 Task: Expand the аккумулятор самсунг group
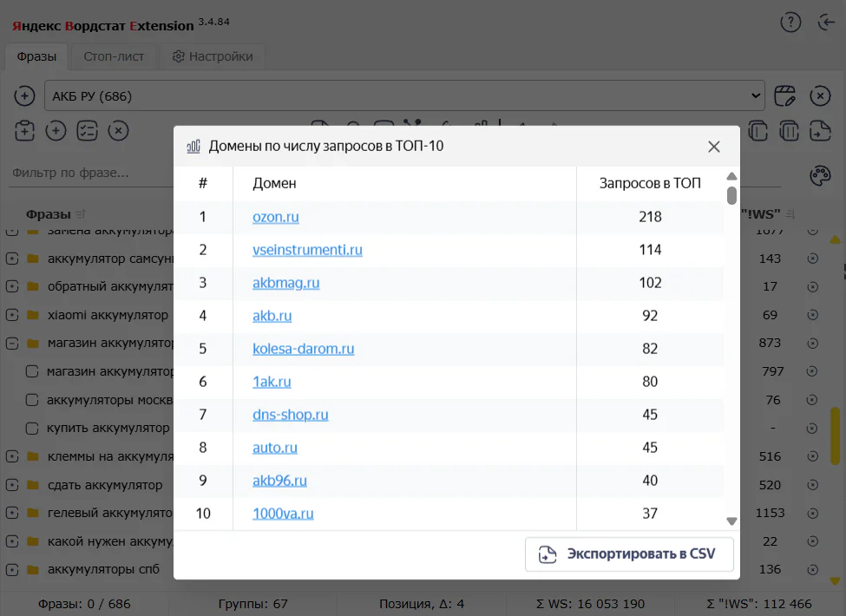[x=12, y=259]
